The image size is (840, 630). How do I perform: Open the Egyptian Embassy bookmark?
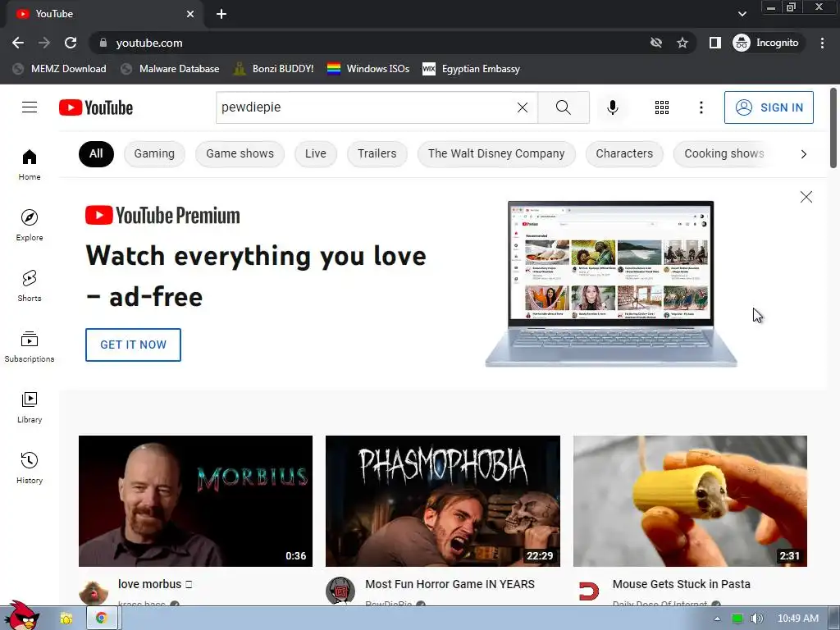coord(471,69)
